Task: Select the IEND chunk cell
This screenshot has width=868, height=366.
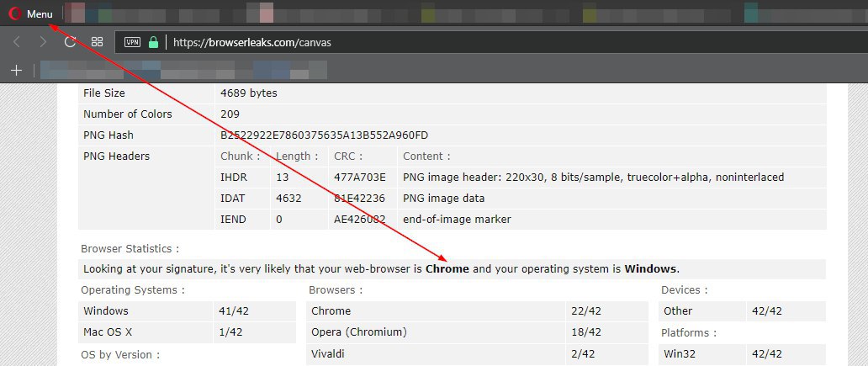Action: [x=234, y=220]
